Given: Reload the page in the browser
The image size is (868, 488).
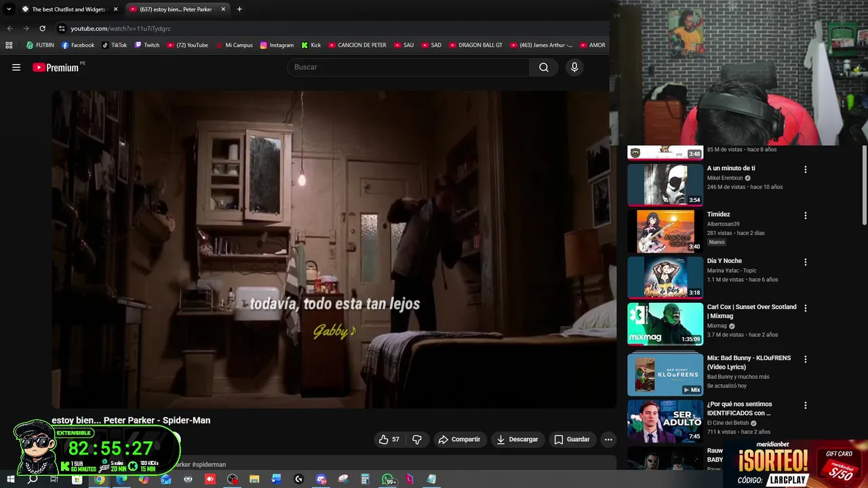Looking at the screenshot, I should pyautogui.click(x=42, y=28).
